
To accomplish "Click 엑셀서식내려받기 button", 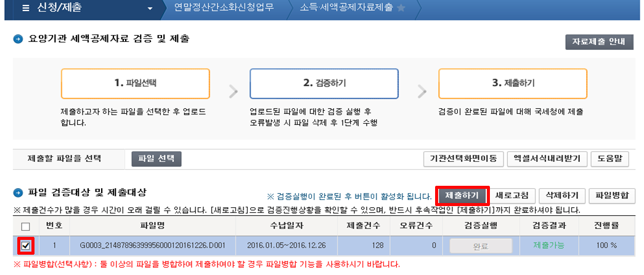I will tap(547, 159).
